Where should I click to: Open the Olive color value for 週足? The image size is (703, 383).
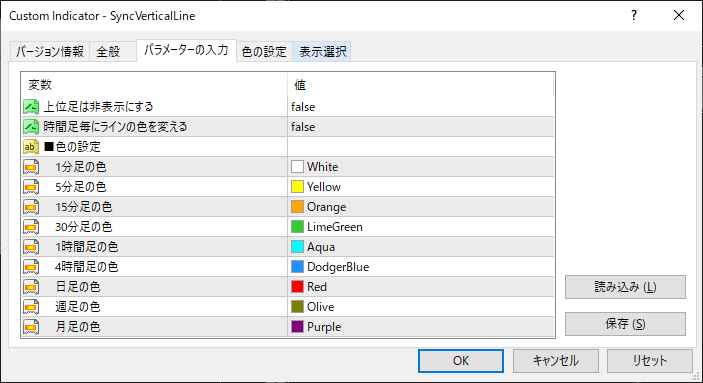point(421,307)
